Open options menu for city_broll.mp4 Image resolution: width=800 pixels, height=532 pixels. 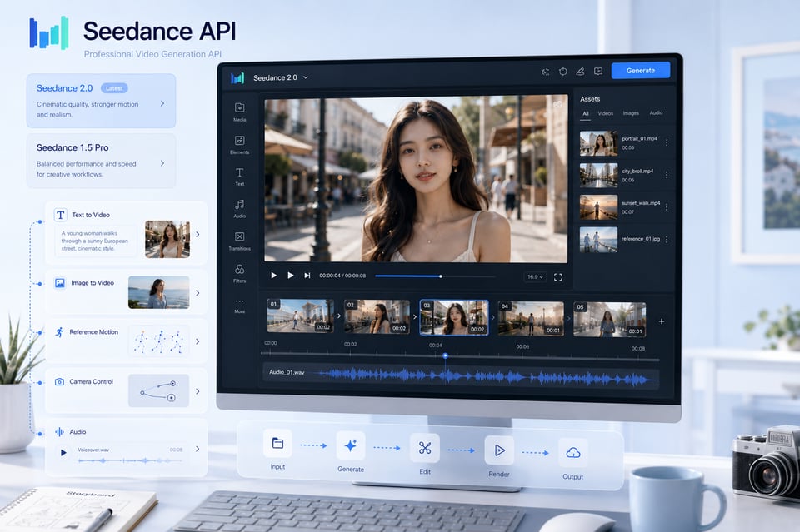pyautogui.click(x=667, y=175)
